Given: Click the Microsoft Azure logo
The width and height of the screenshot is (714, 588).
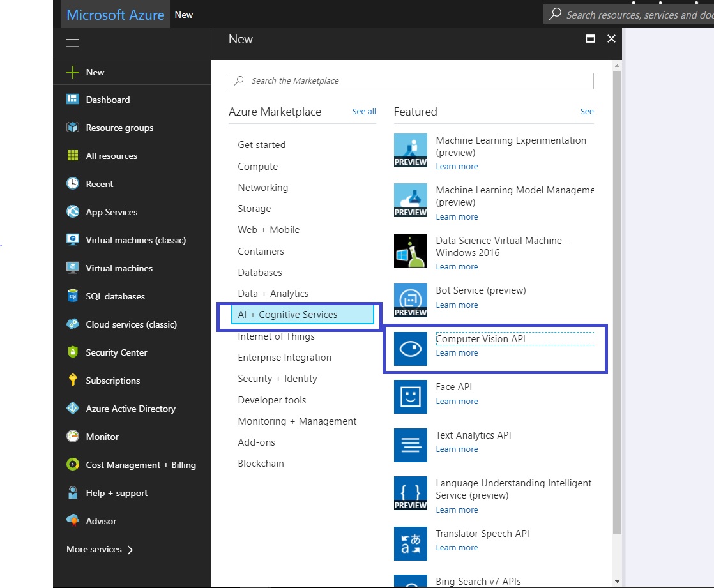Looking at the screenshot, I should [116, 15].
